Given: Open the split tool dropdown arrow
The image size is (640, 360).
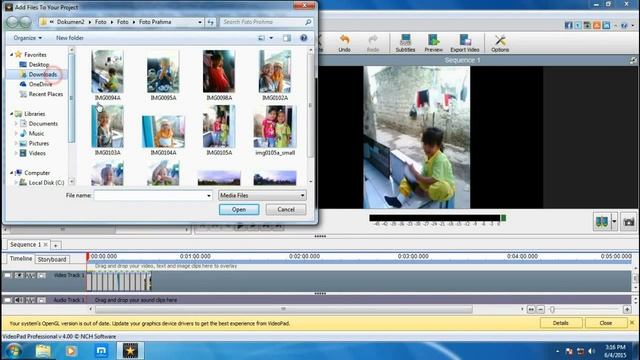Looking at the screenshot, I should point(614,222).
